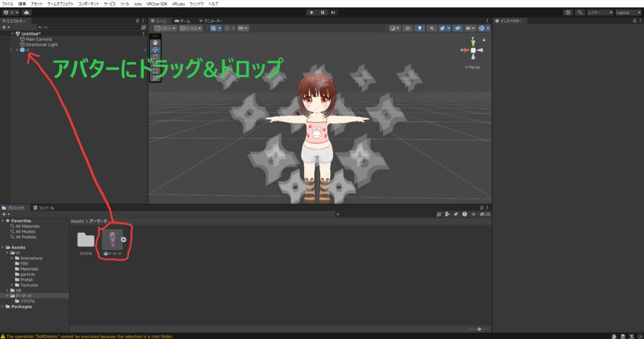This screenshot has height=339, width=644.
Task: Open the ファイル menu
Action: (8, 4)
